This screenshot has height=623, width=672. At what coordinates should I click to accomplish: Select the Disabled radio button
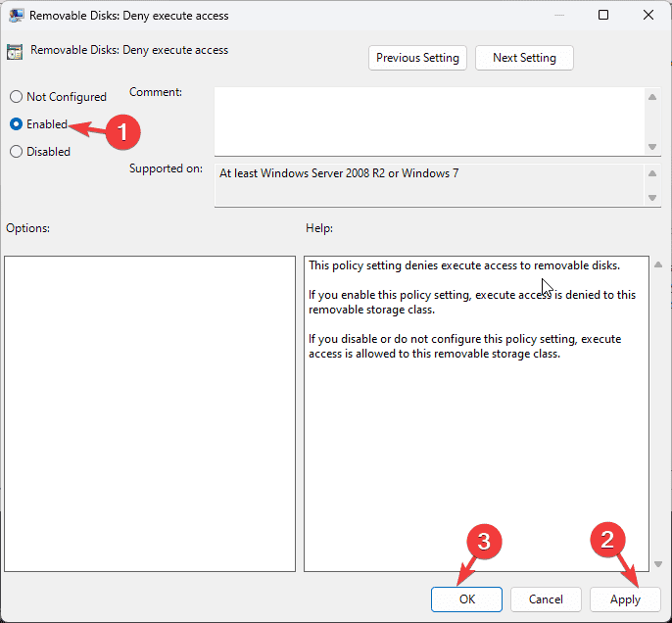coord(16,152)
